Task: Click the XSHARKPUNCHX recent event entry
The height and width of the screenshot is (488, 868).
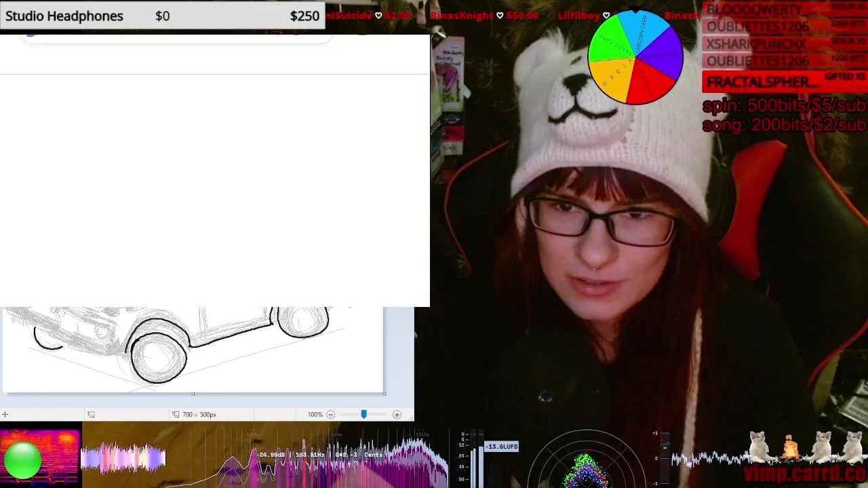Action: 785,44
